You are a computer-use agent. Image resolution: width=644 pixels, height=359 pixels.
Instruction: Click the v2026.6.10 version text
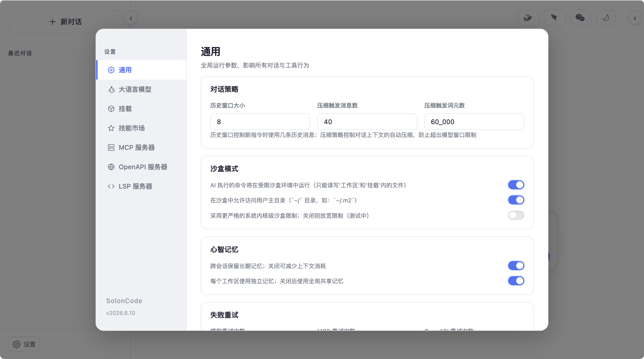pyautogui.click(x=121, y=313)
